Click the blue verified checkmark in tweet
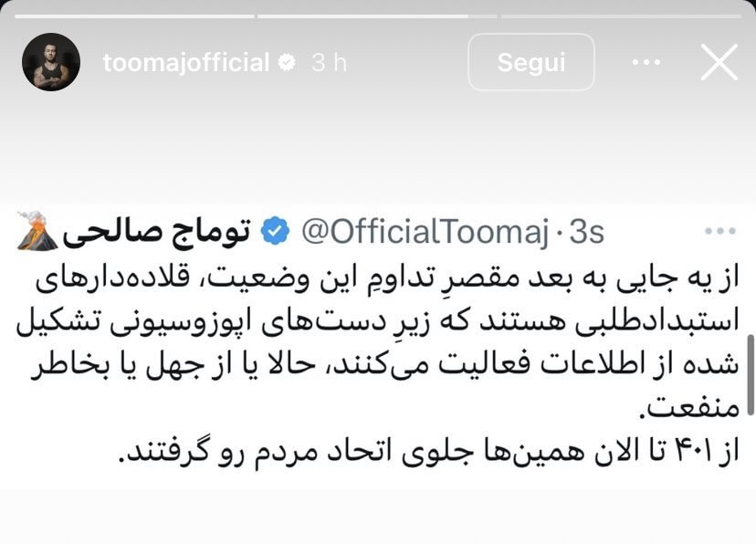Viewport: 756px width, 544px height. (275, 231)
